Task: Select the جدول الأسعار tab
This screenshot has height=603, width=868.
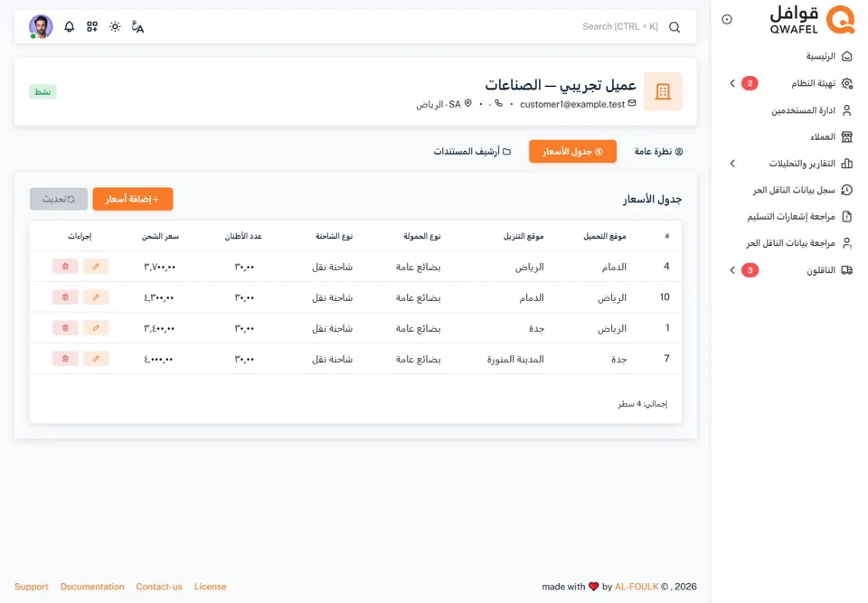Action: (x=572, y=152)
